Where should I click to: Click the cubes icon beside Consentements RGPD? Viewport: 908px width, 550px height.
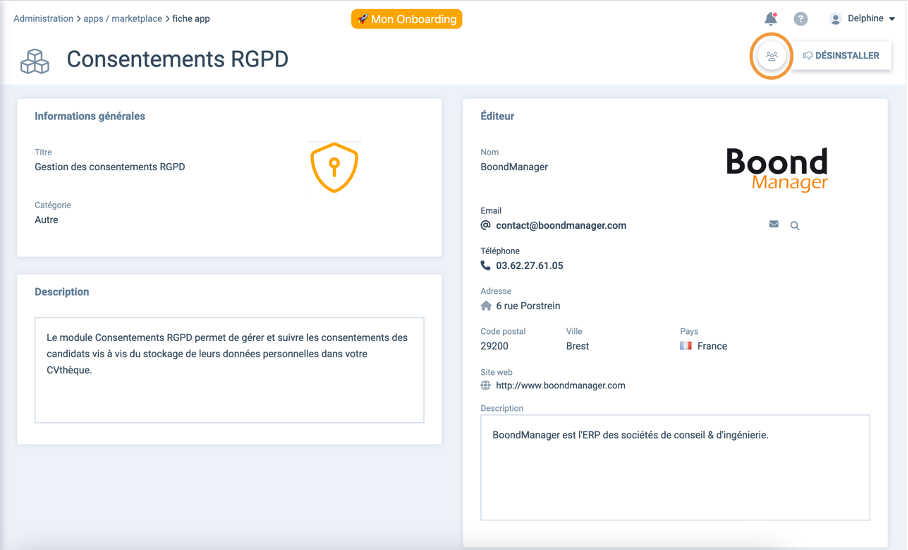click(35, 61)
